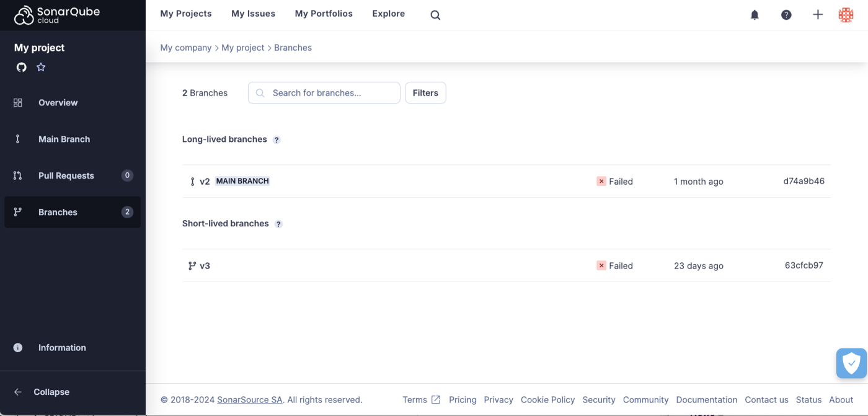Click the SonarQube Cloud logo

pyautogui.click(x=56, y=14)
